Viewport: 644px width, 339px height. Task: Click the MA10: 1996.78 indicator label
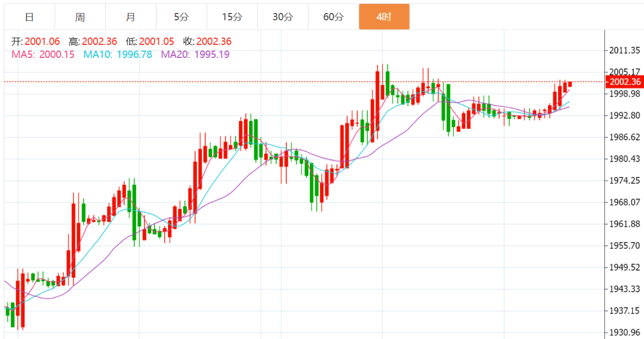118,54
